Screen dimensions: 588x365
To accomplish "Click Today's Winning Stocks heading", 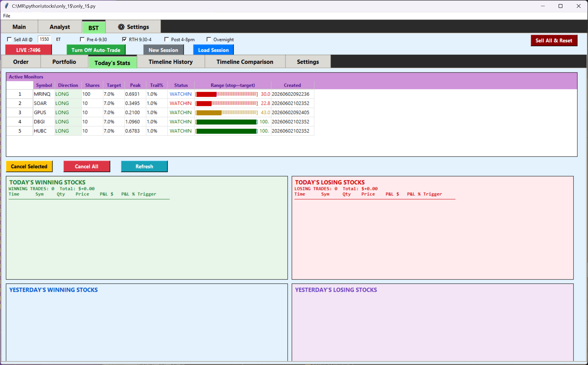I will 47,182.
